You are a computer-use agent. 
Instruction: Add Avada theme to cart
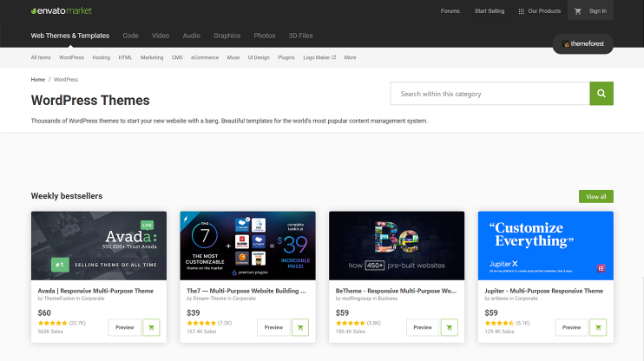click(x=151, y=327)
